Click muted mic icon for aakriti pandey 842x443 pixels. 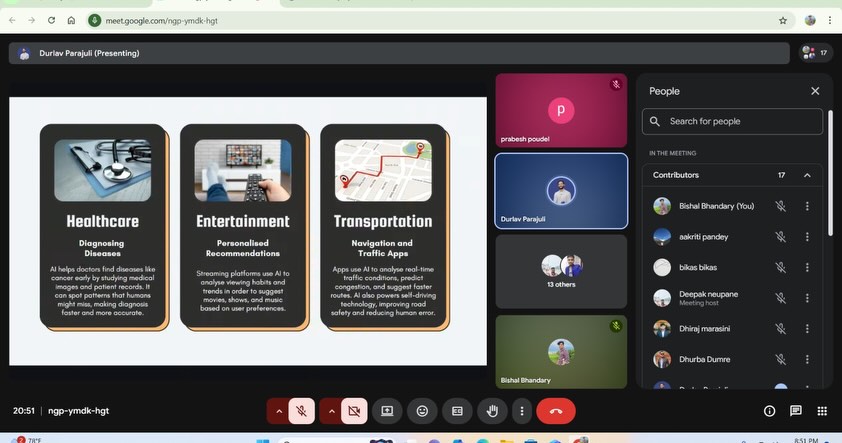point(781,237)
